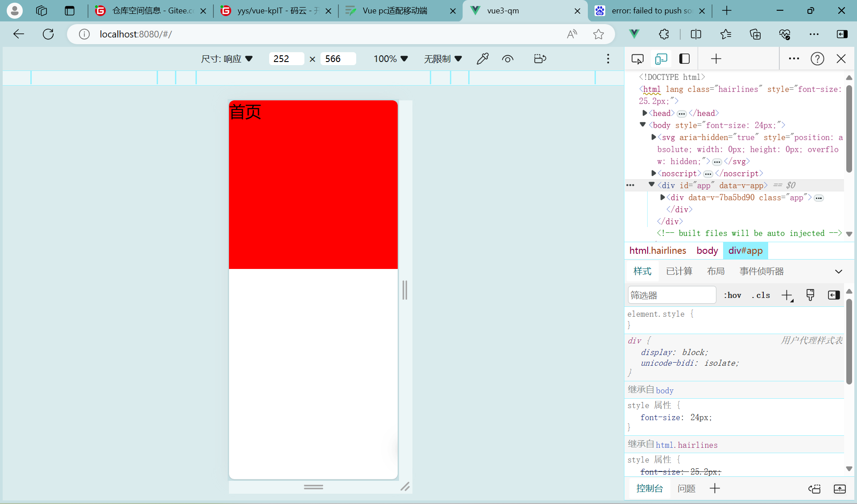Toggle :hov pseudo-class state filters
The height and width of the screenshot is (504, 857).
tap(732, 295)
